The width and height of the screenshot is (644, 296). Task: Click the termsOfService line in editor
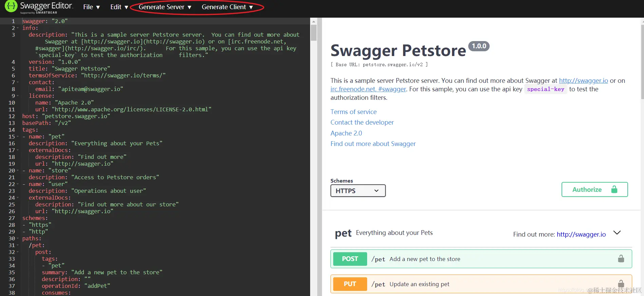coord(97,75)
